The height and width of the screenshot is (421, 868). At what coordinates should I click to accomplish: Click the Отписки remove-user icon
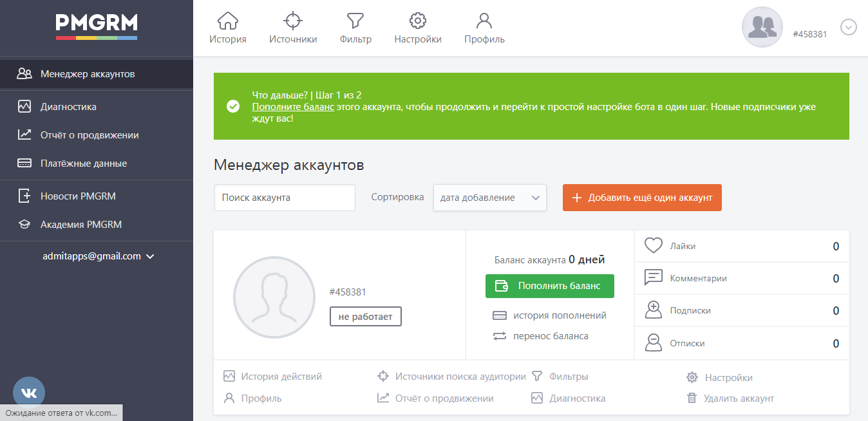click(x=654, y=342)
